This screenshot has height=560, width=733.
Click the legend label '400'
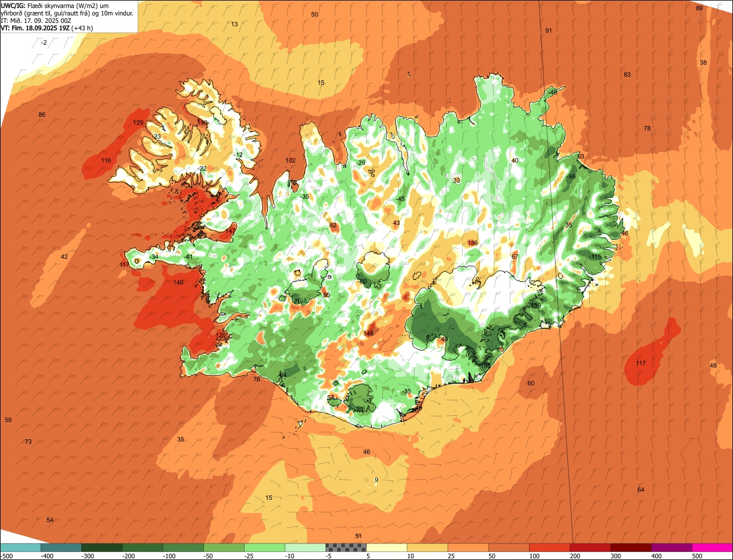[657, 556]
